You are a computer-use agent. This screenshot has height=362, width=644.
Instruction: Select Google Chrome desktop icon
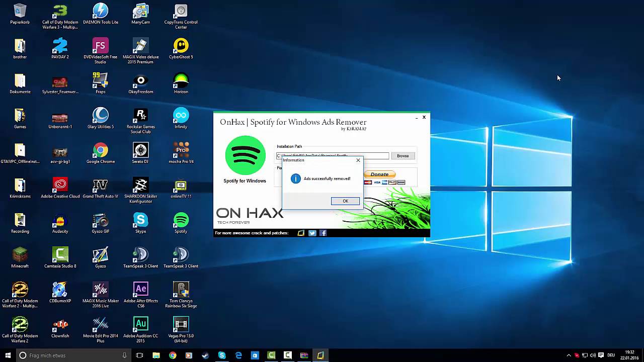(101, 153)
